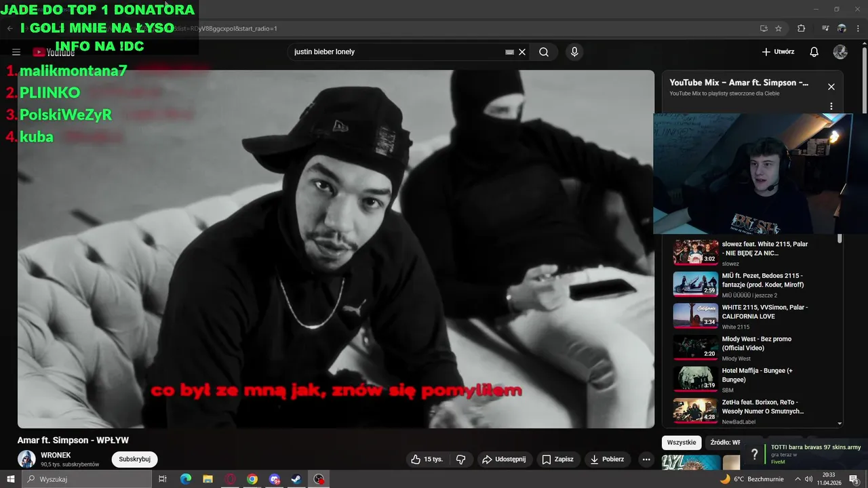Subscribe to WRONEK with Subskrybuj
This screenshot has width=868, height=488.
point(134,460)
